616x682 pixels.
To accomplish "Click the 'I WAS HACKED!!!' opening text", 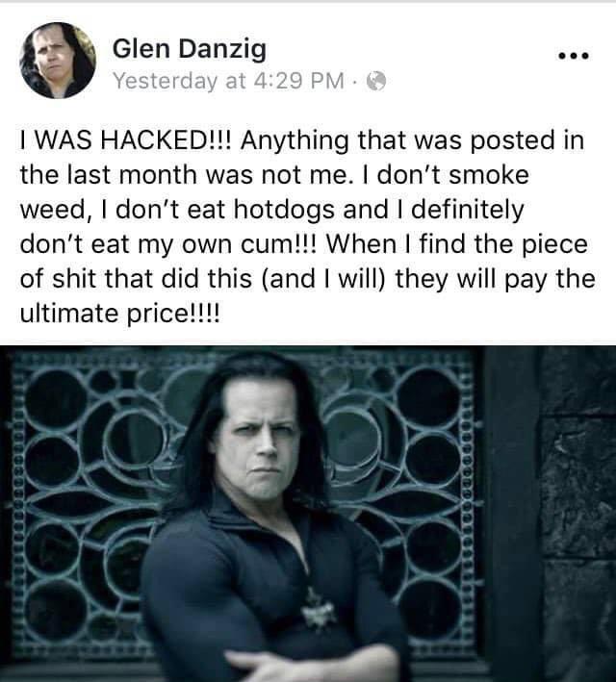I will 127,140.
